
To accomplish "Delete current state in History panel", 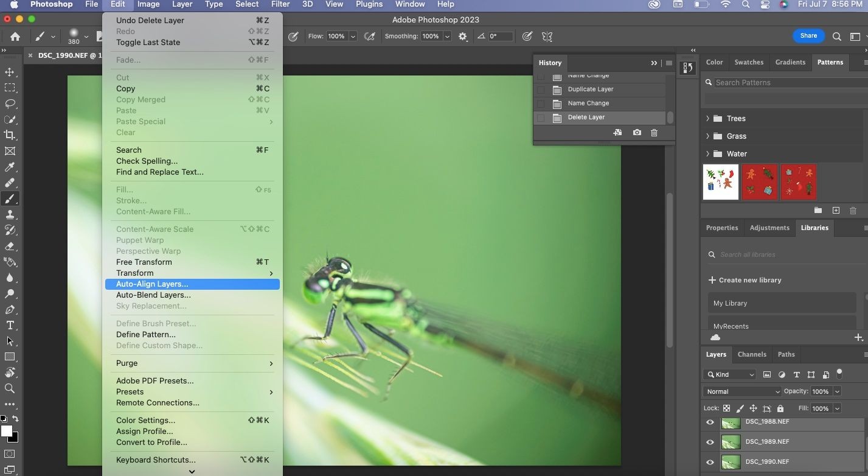I will tap(654, 133).
